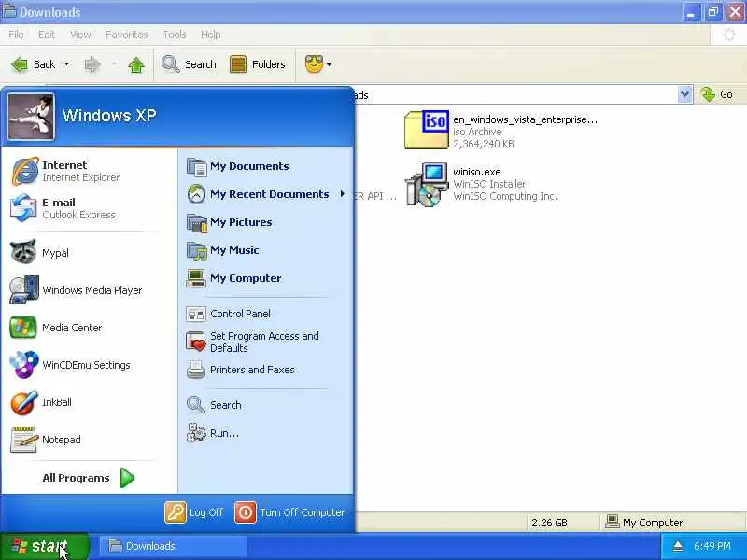Toggle the Folders pane

click(x=258, y=64)
